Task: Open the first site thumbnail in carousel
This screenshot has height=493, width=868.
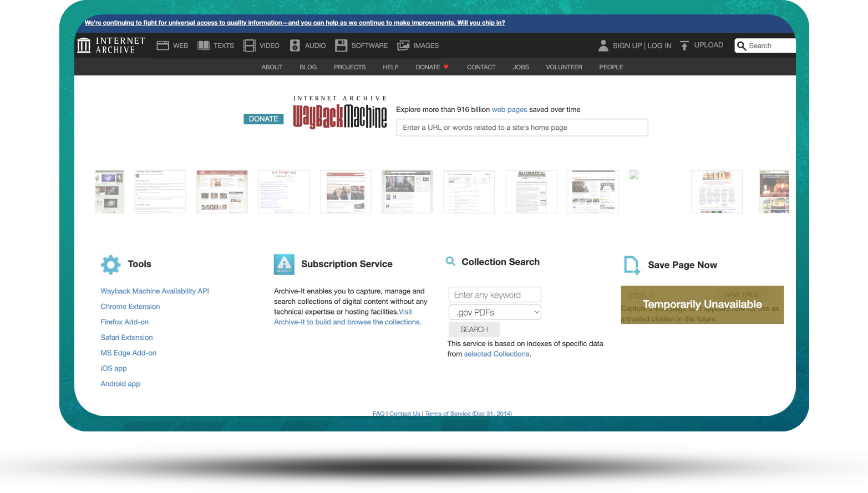Action: (110, 192)
